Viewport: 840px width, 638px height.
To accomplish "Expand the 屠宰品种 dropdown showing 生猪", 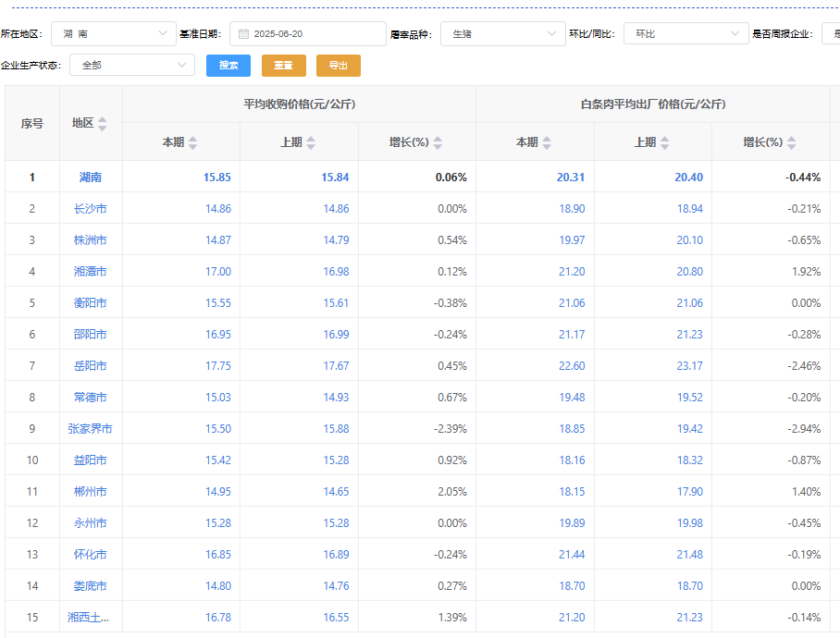I will point(502,34).
